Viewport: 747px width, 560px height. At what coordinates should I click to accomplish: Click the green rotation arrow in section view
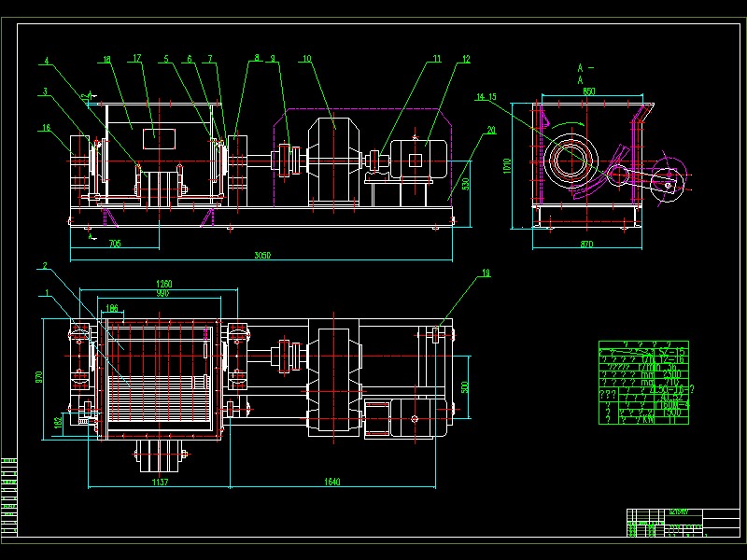(x=566, y=124)
